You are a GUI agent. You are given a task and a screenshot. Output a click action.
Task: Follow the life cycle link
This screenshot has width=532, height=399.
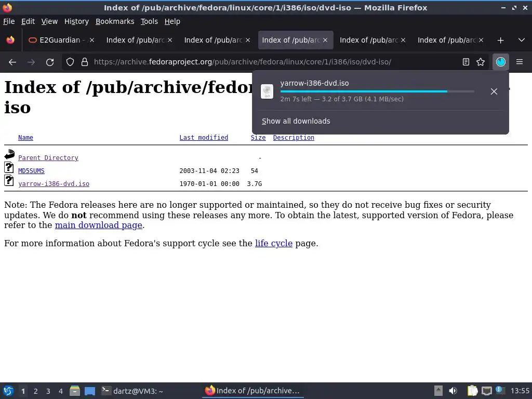pyautogui.click(x=273, y=243)
